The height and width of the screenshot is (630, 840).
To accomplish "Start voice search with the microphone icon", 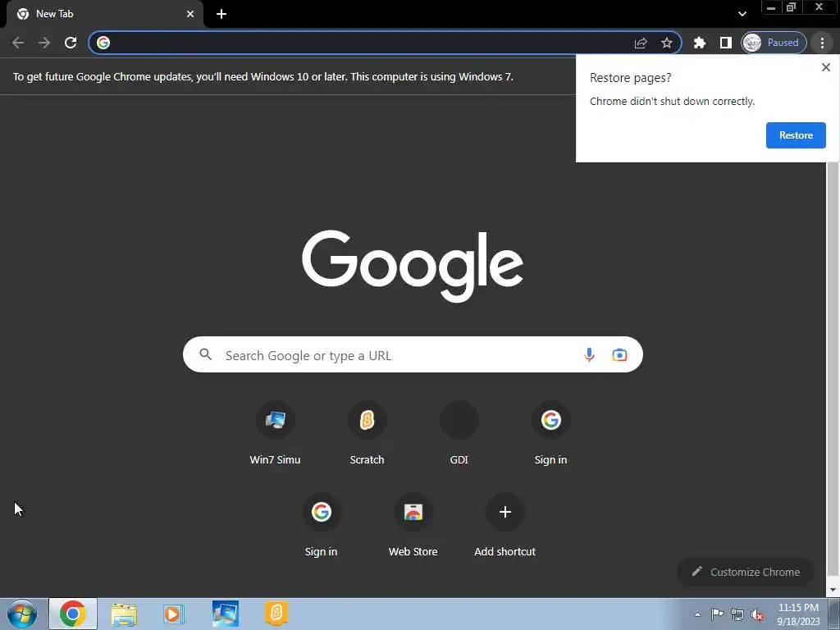I will (x=589, y=354).
